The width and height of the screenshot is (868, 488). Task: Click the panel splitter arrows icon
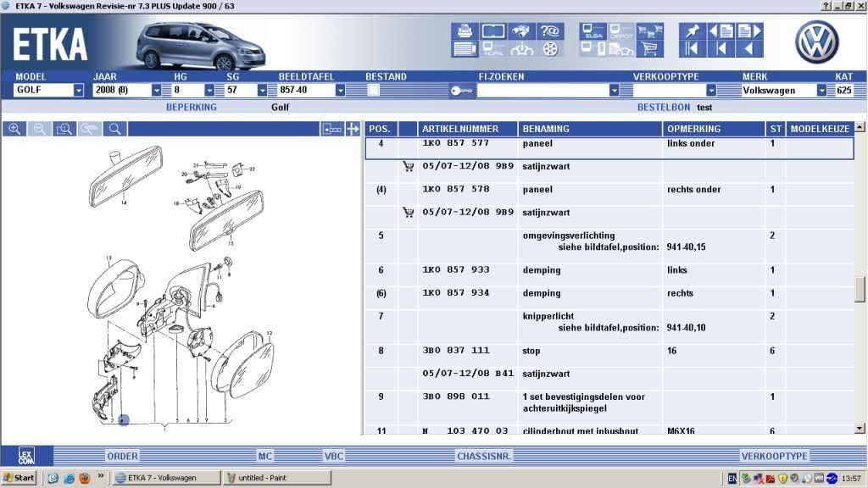[353, 129]
